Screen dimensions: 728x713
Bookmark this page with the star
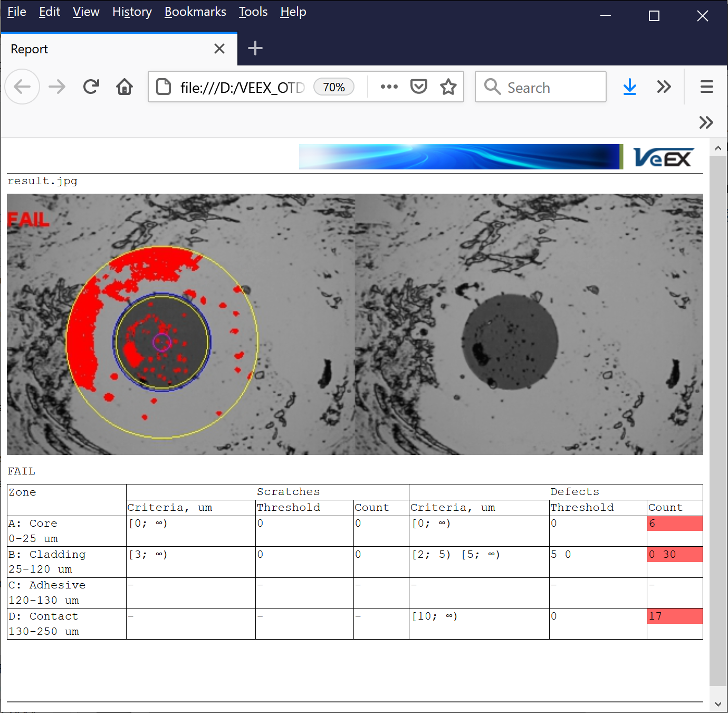[x=448, y=87]
